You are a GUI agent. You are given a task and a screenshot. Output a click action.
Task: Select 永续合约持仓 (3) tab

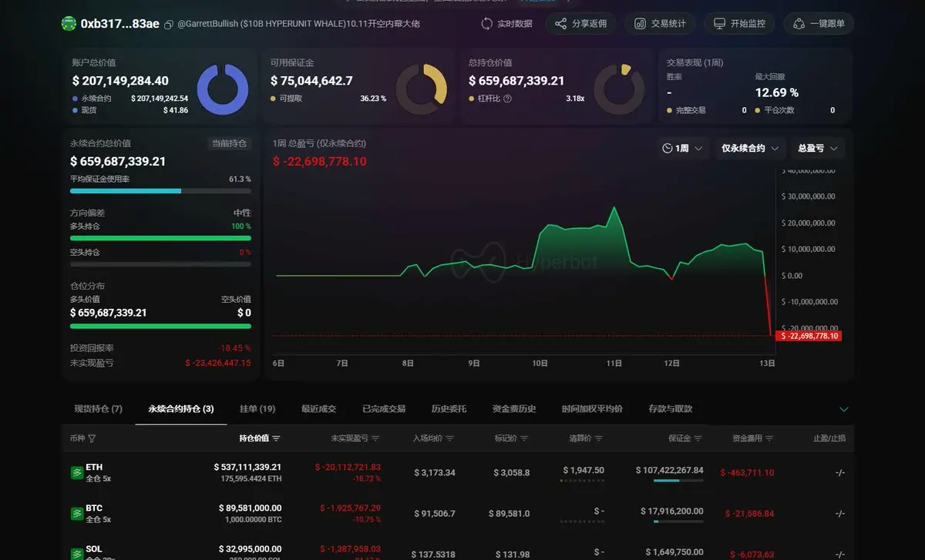(x=181, y=409)
